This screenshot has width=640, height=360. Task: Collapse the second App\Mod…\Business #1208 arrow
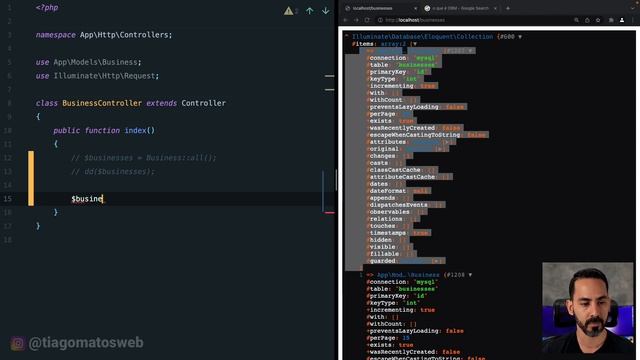(x=470, y=275)
